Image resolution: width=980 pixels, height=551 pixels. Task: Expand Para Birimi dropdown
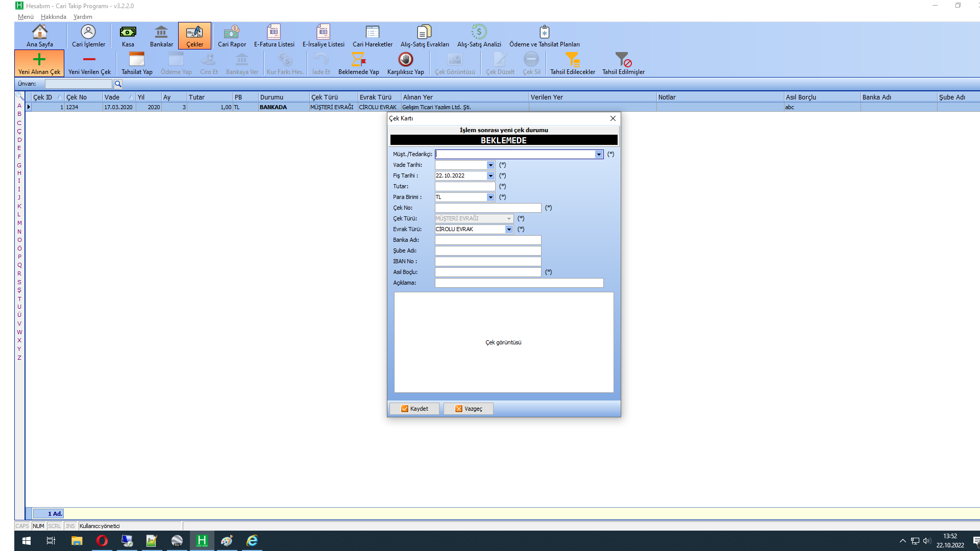[491, 197]
